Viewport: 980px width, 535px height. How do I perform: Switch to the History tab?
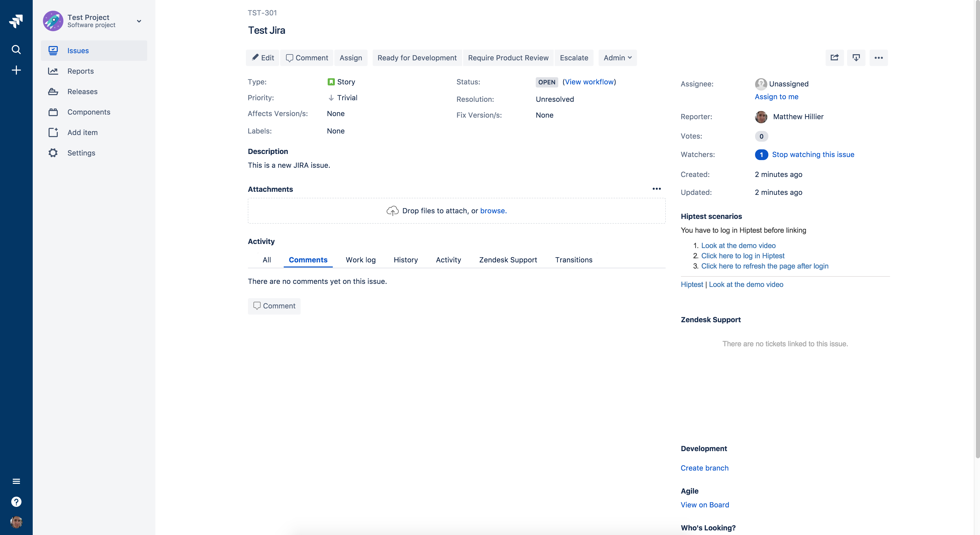pos(406,260)
